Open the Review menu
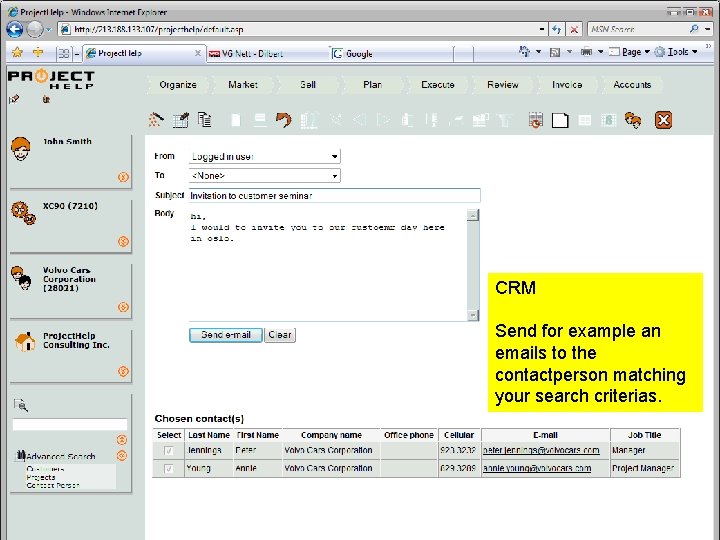Viewport: 720px width, 540px height. (x=503, y=85)
